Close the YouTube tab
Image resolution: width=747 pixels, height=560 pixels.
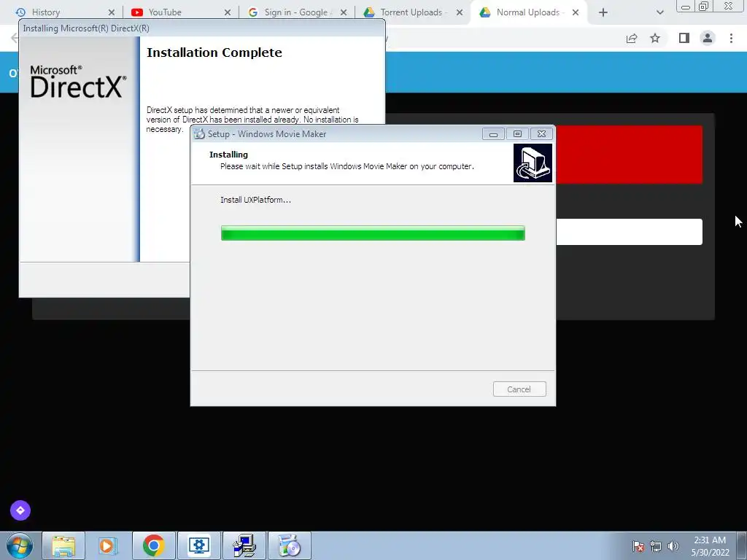click(x=228, y=12)
